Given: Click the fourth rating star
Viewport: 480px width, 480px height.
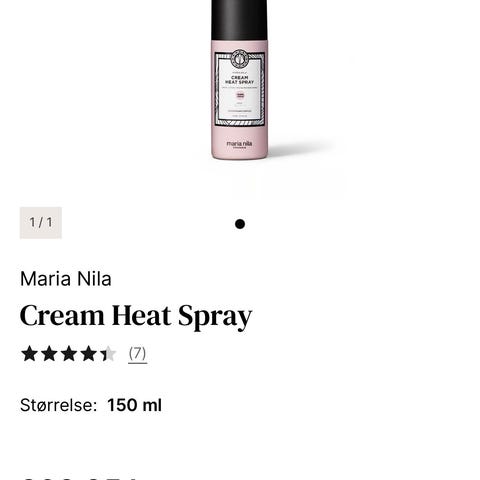Looking at the screenshot, I should pos(89,353).
